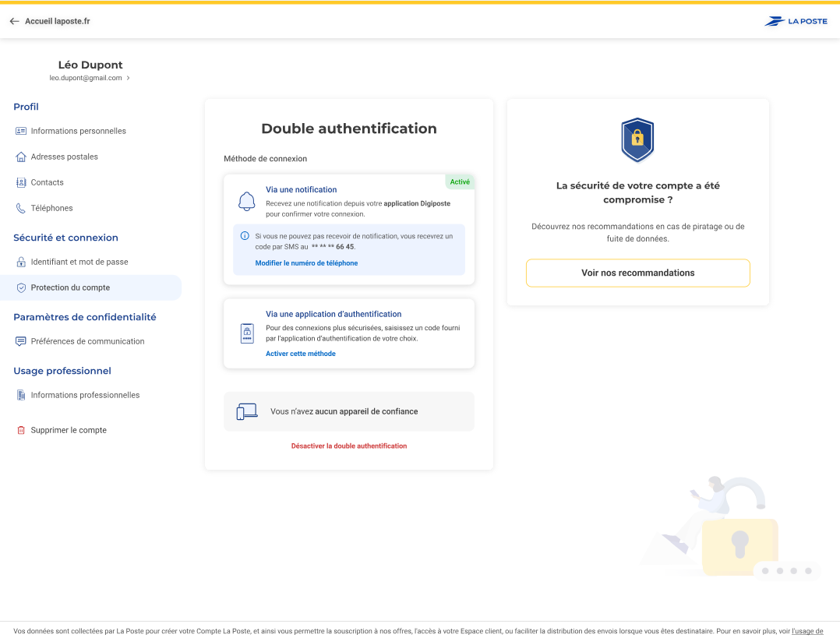Click the Téléphones handset icon
Screen dimensions: 840x638
click(21, 208)
